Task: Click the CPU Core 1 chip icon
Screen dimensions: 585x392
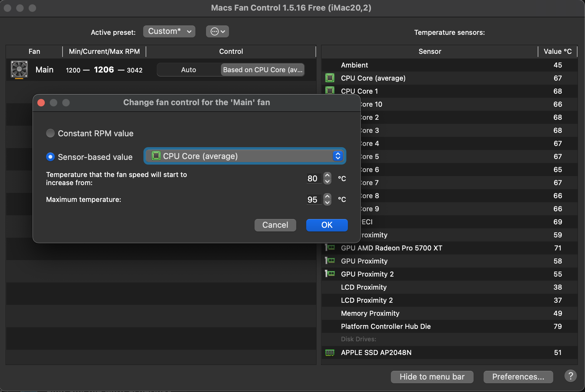Action: tap(330, 90)
